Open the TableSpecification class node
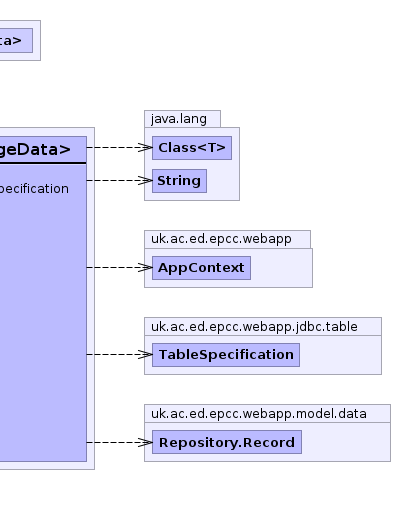 click(x=226, y=355)
